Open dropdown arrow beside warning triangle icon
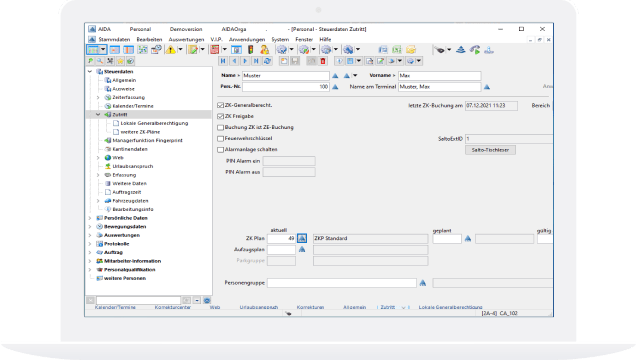 (x=180, y=50)
